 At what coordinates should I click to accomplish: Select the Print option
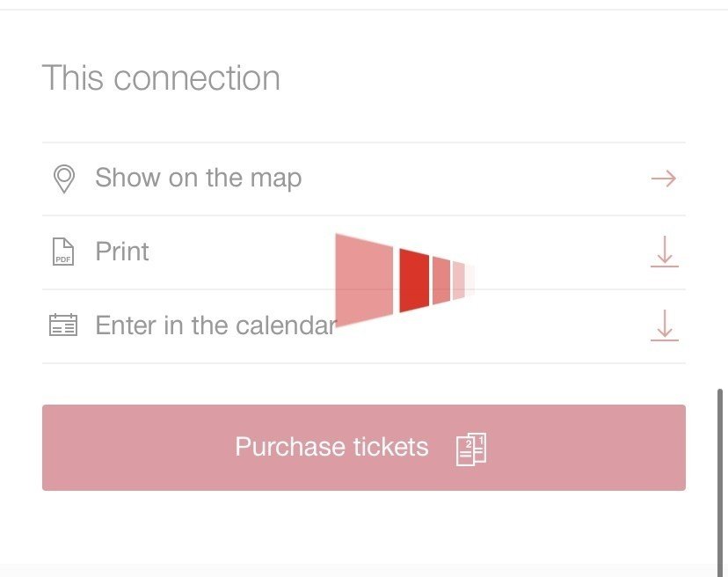pyautogui.click(x=122, y=252)
